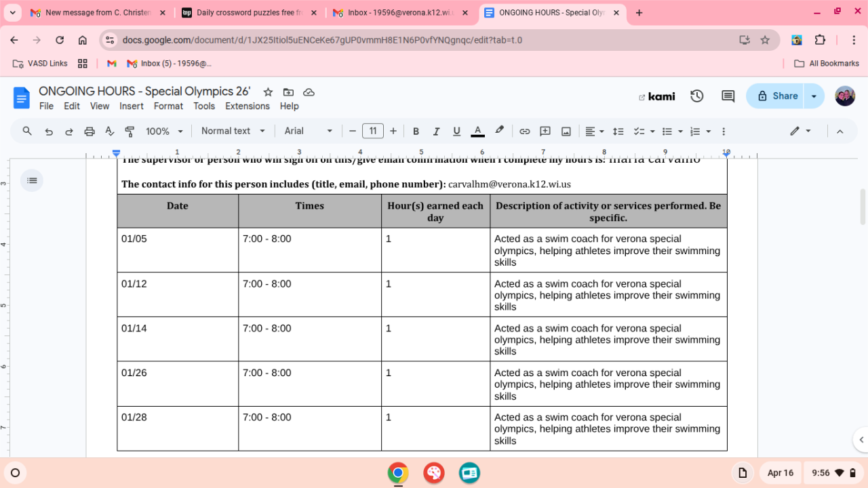This screenshot has height=488, width=868.
Task: Add a comment from toolbar
Action: [545, 131]
